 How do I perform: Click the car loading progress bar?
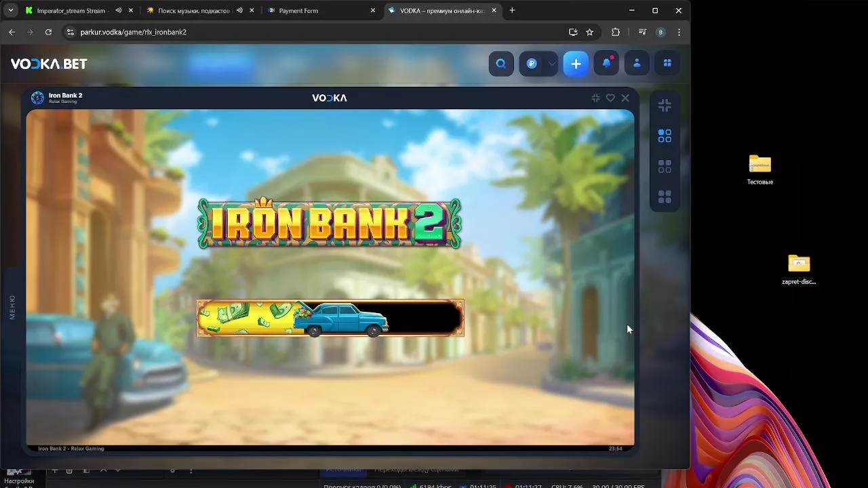tap(330, 318)
